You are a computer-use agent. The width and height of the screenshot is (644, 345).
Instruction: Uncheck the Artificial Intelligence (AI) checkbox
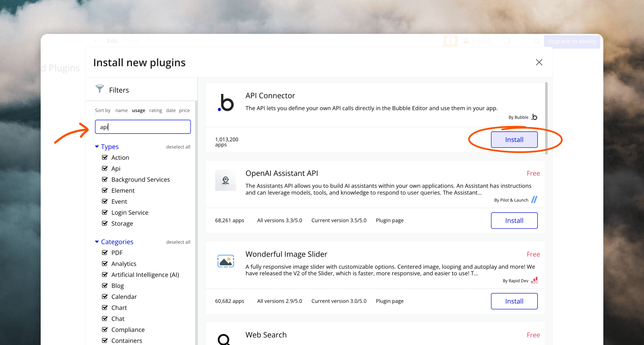point(105,275)
